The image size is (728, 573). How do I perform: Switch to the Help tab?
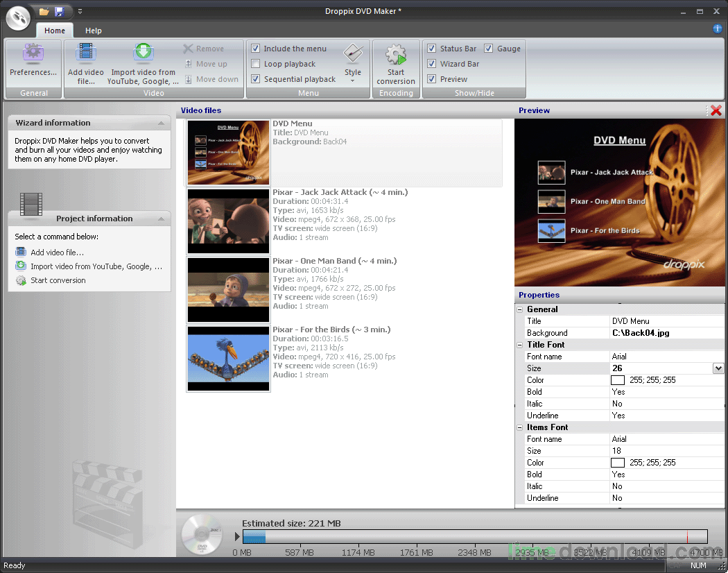tap(94, 31)
